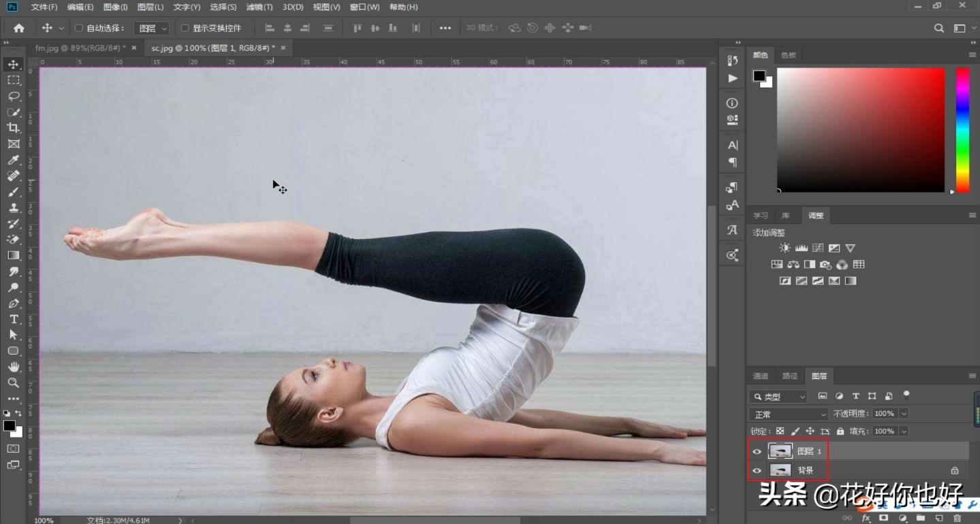The width and height of the screenshot is (980, 524).
Task: Toggle Lock position in Layers panel
Action: point(810,431)
